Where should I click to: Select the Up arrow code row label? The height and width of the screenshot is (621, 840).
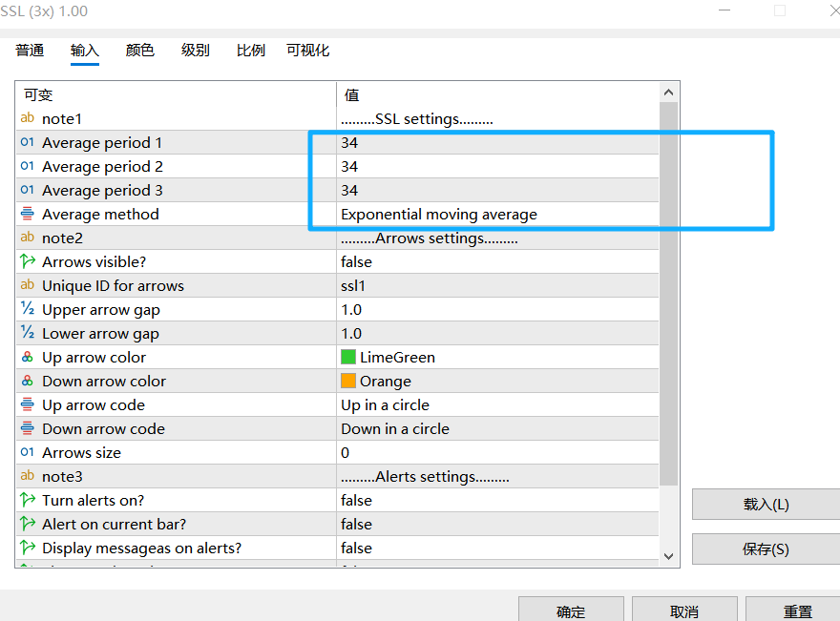(x=94, y=404)
